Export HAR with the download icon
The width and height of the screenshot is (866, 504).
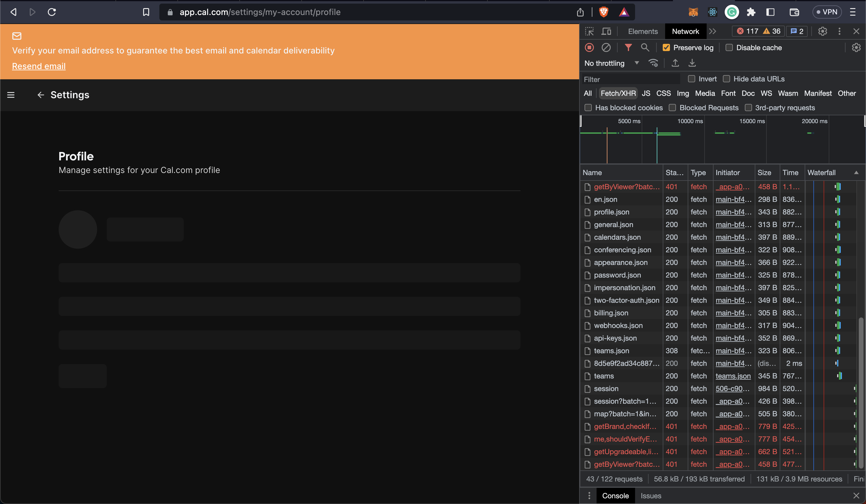click(692, 63)
